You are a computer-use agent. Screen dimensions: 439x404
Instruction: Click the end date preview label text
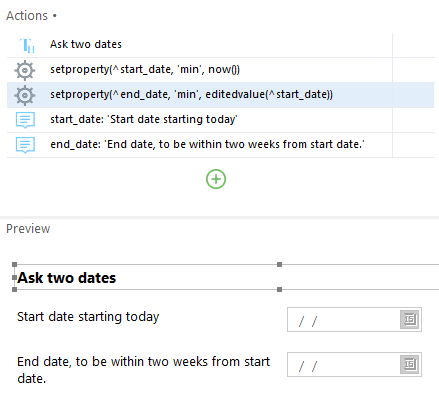(143, 370)
